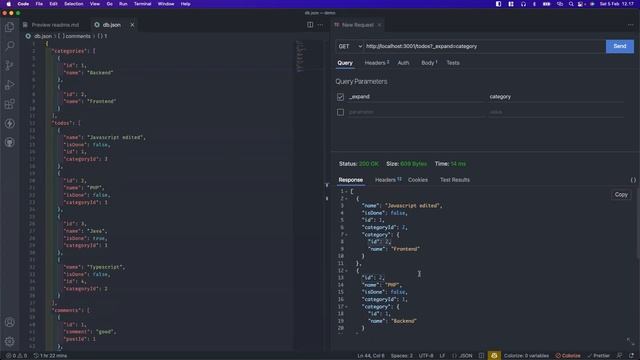
Task: Collapse the category object at response line 17
Action: 346,307
